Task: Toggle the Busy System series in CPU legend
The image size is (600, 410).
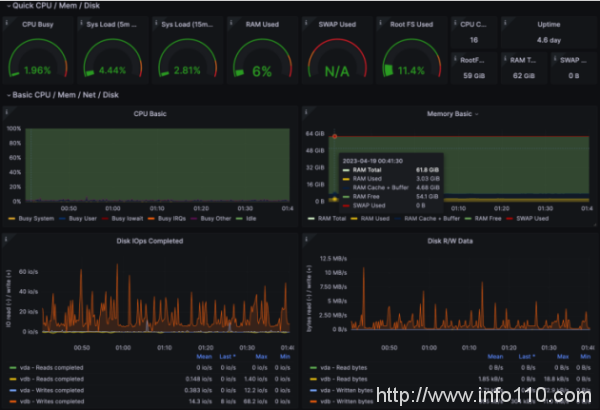Action: (x=29, y=217)
